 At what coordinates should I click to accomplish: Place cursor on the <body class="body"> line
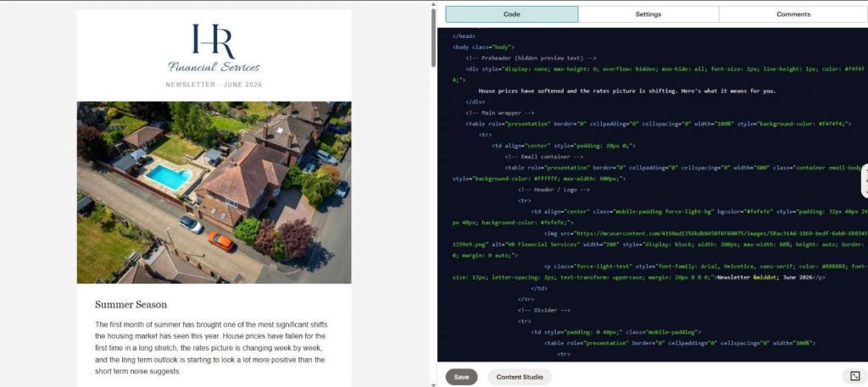coord(483,47)
